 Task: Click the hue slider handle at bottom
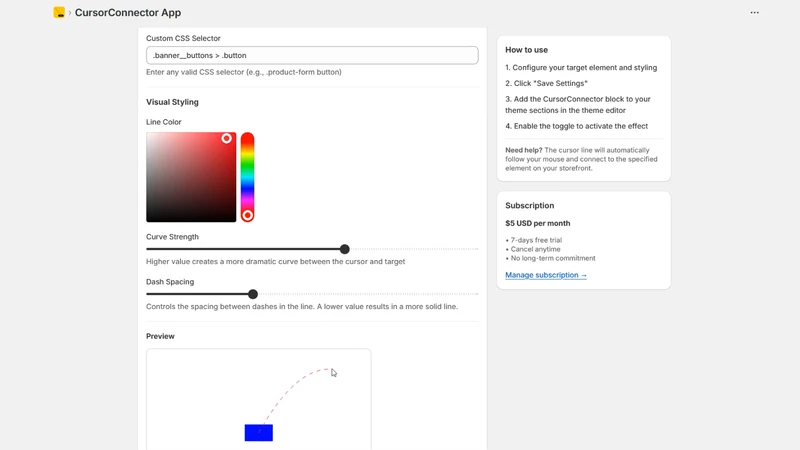(247, 215)
